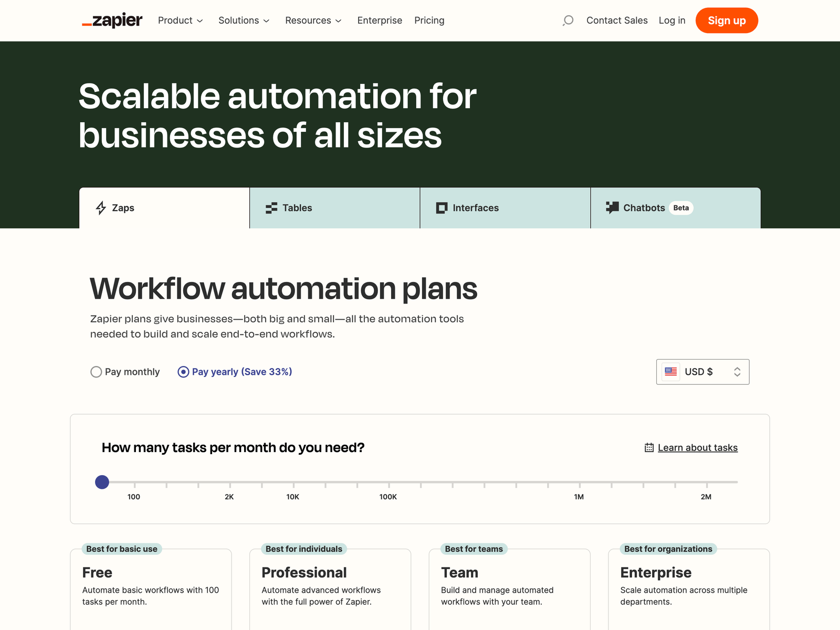The height and width of the screenshot is (630, 840).
Task: Select the Enterprise plan card heading
Action: coord(656,572)
